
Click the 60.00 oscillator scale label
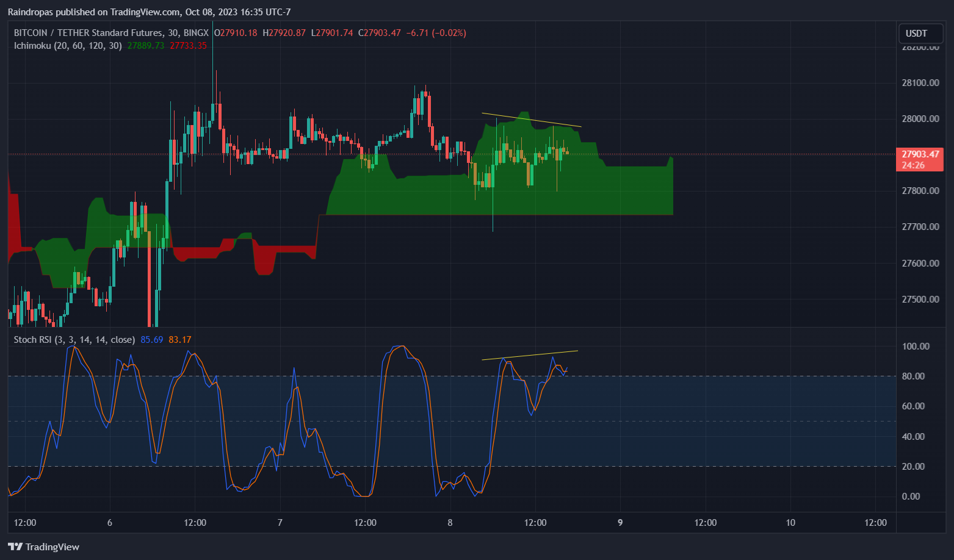pyautogui.click(x=913, y=406)
